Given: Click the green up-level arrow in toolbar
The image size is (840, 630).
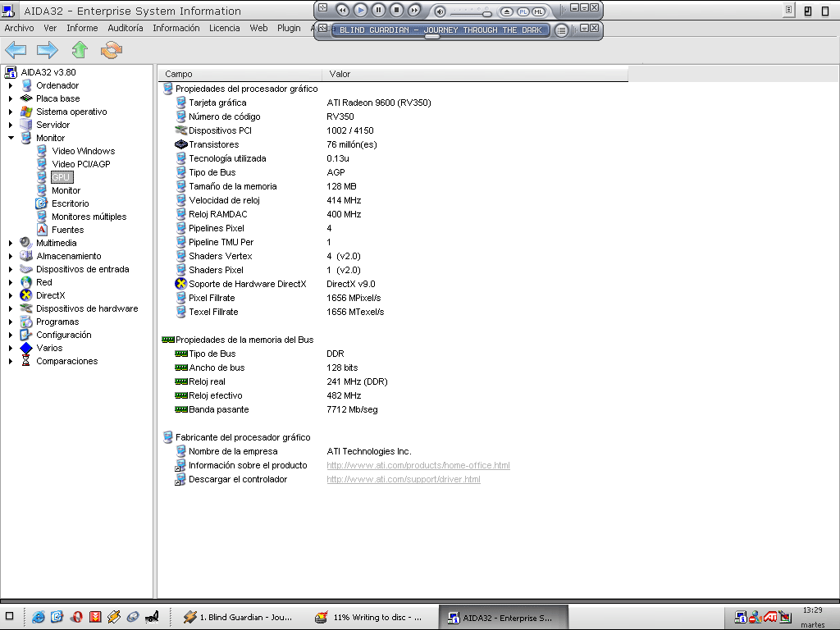Looking at the screenshot, I should (x=80, y=50).
